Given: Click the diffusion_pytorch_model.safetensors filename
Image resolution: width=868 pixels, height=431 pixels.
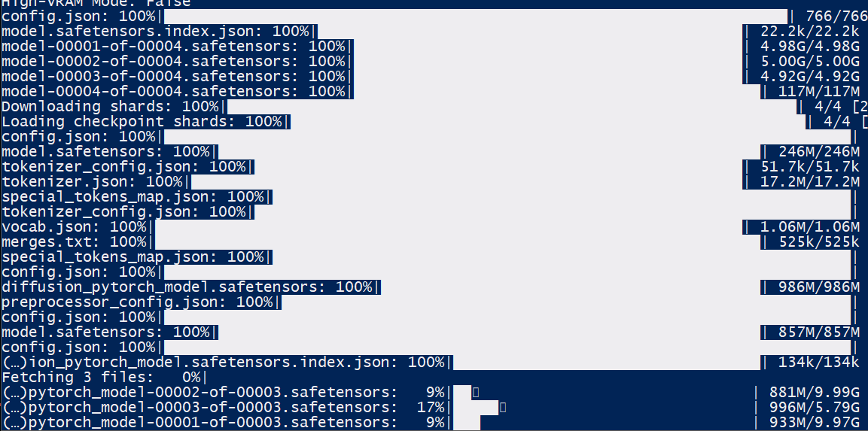Looking at the screenshot, I should click(164, 287).
